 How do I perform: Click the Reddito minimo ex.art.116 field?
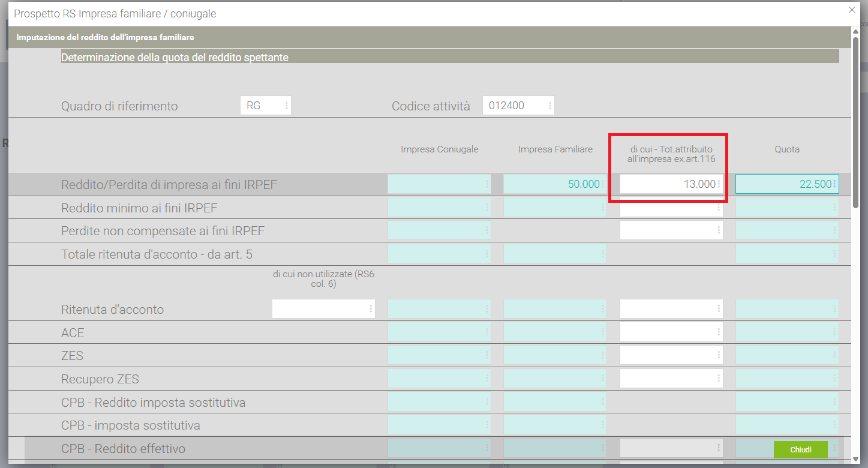671,208
